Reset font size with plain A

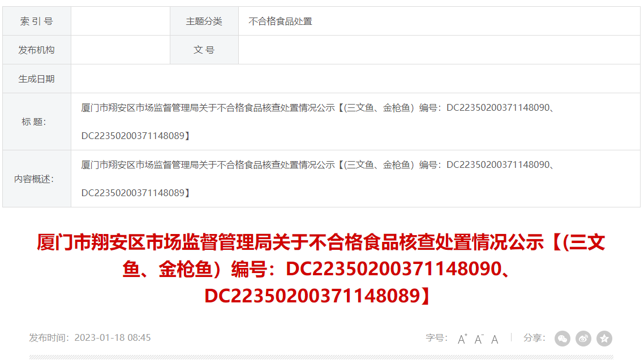click(x=495, y=339)
